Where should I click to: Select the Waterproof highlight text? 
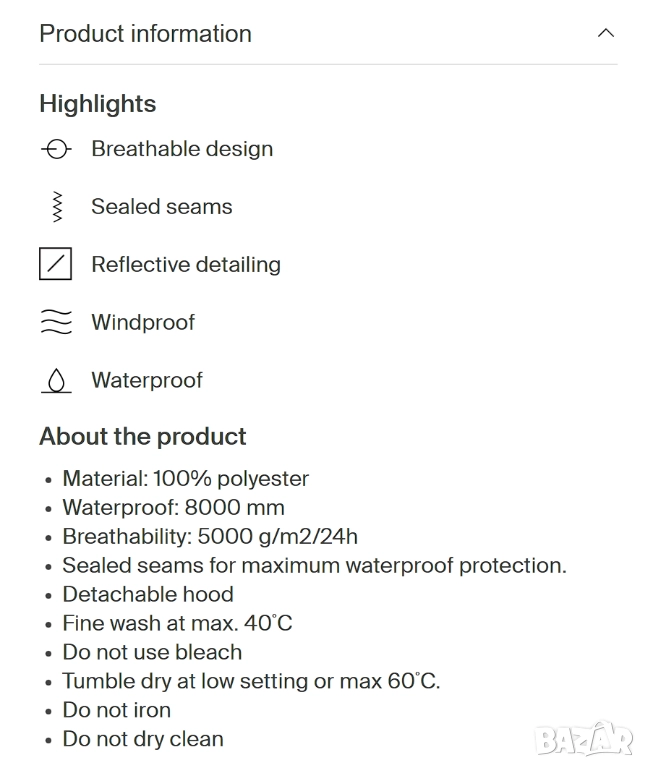(147, 381)
